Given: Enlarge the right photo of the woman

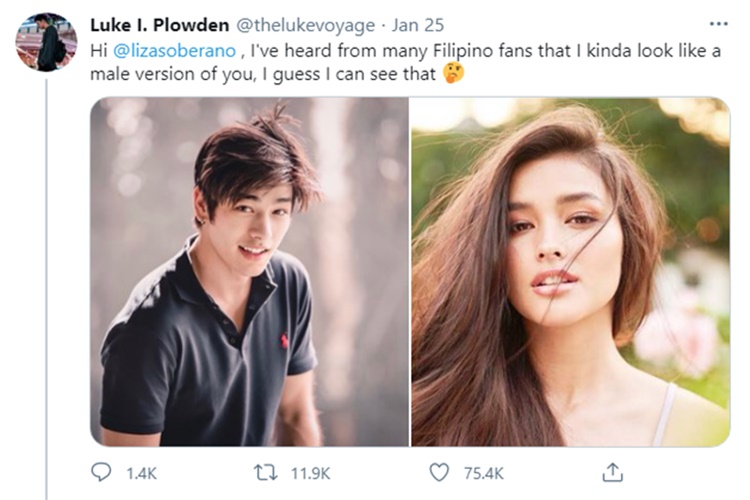Looking at the screenshot, I should (570, 270).
